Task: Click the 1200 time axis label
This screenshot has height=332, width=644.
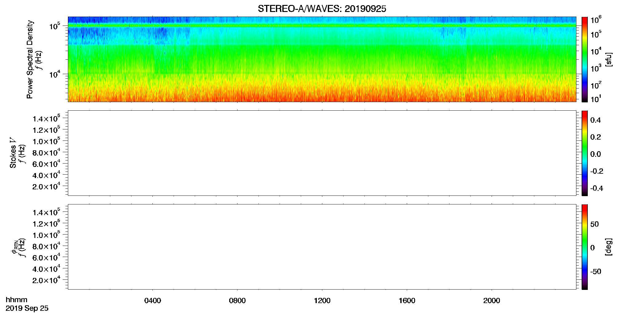Action: [x=322, y=301]
